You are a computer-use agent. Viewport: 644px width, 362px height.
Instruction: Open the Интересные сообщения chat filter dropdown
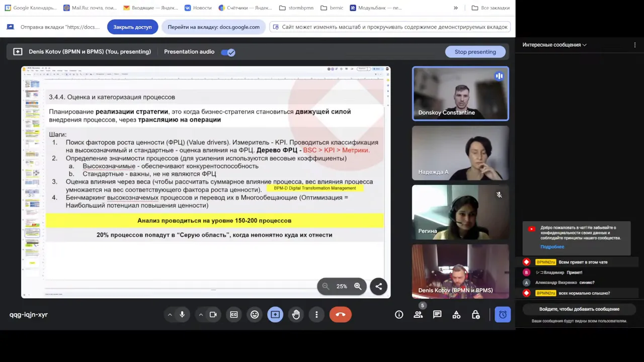tap(554, 45)
